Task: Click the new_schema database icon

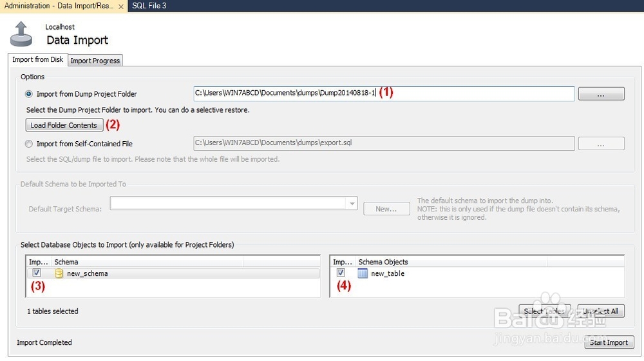Action: click(59, 273)
